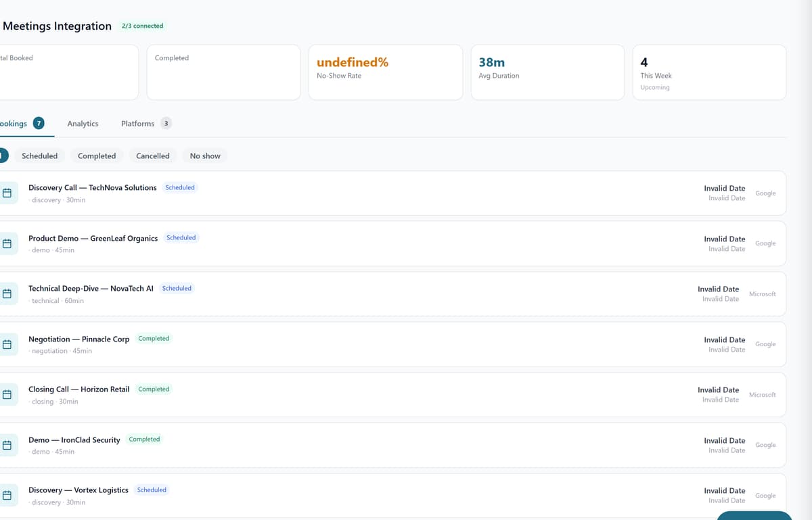The height and width of the screenshot is (520, 812).
Task: Open the This Week upcoming card
Action: pyautogui.click(x=709, y=72)
